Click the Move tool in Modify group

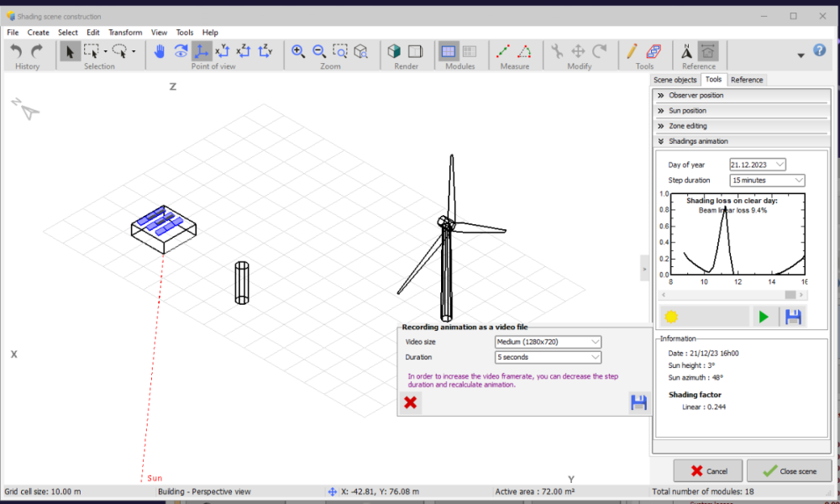point(578,51)
